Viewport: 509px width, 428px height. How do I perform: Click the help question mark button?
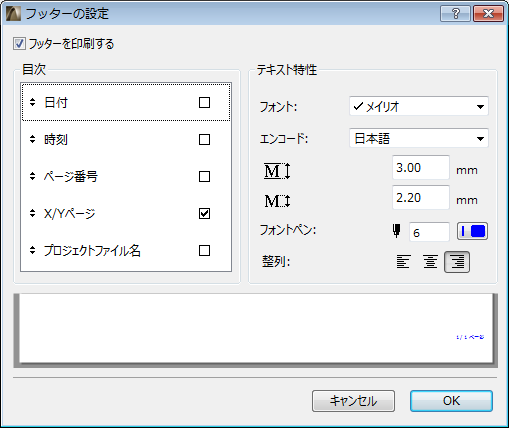tap(455, 14)
